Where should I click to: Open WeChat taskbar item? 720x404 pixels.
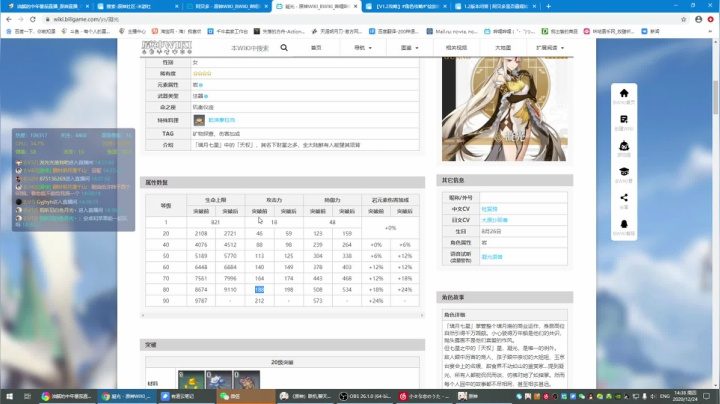tap(246, 396)
